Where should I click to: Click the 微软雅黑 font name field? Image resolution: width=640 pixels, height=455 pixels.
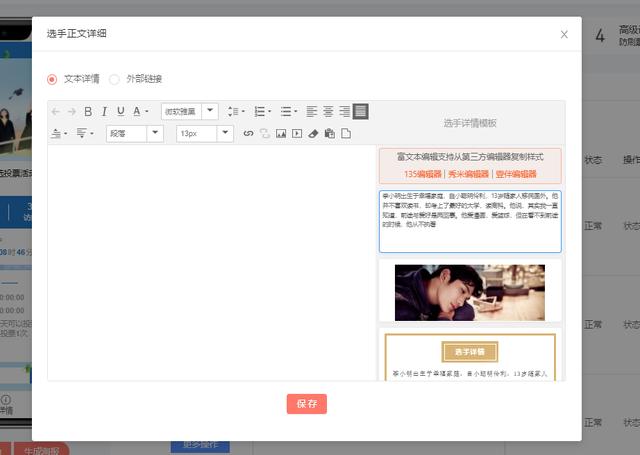[x=181, y=111]
